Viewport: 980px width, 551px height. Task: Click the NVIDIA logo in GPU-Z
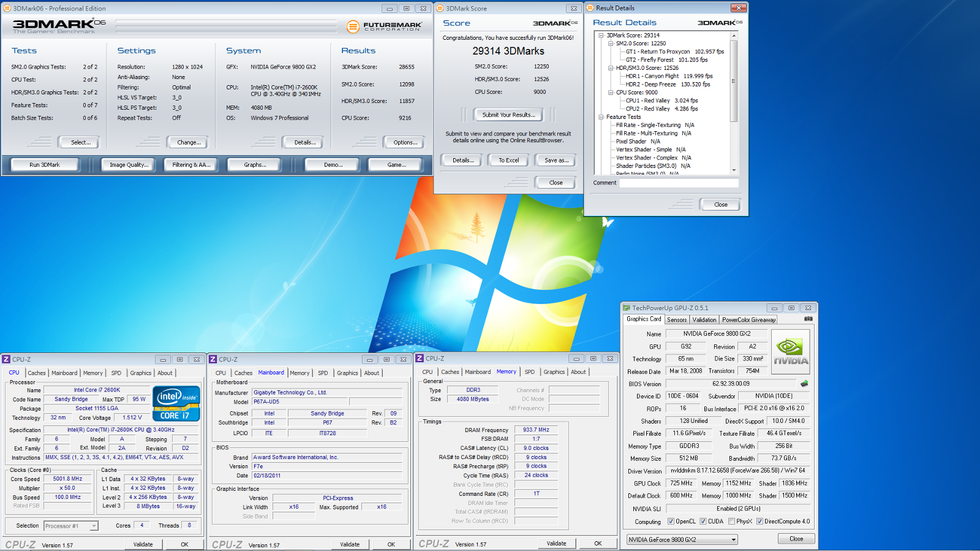[791, 352]
